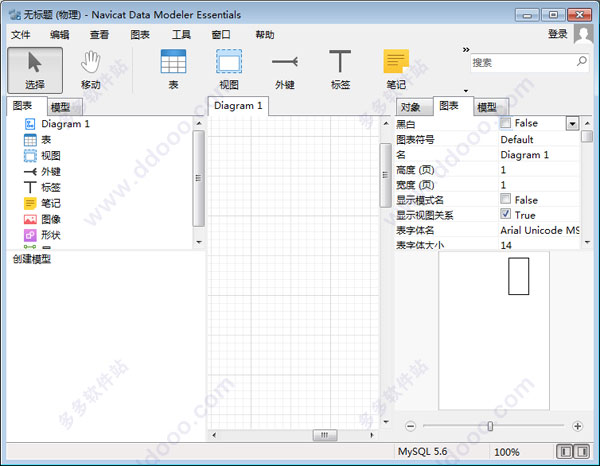600x466 pixels.
Task: Open the 编辑 menu
Action: 60,35
